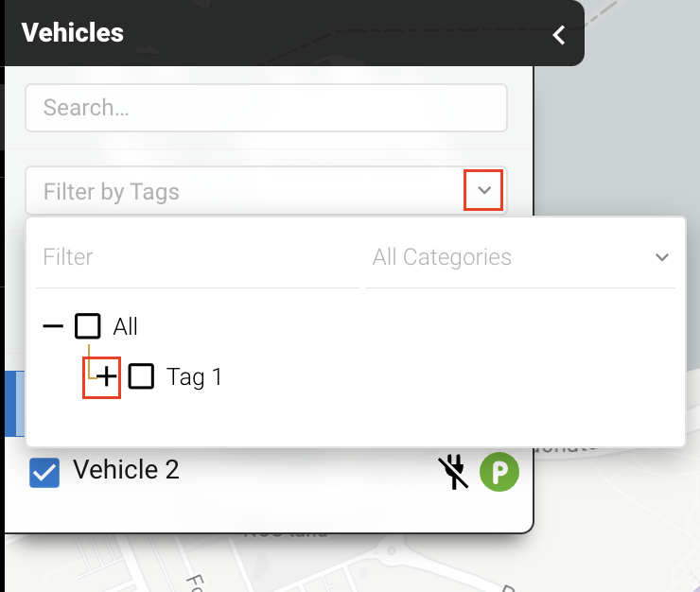
Task: Click the All Categories chevron arrow
Action: (661, 257)
